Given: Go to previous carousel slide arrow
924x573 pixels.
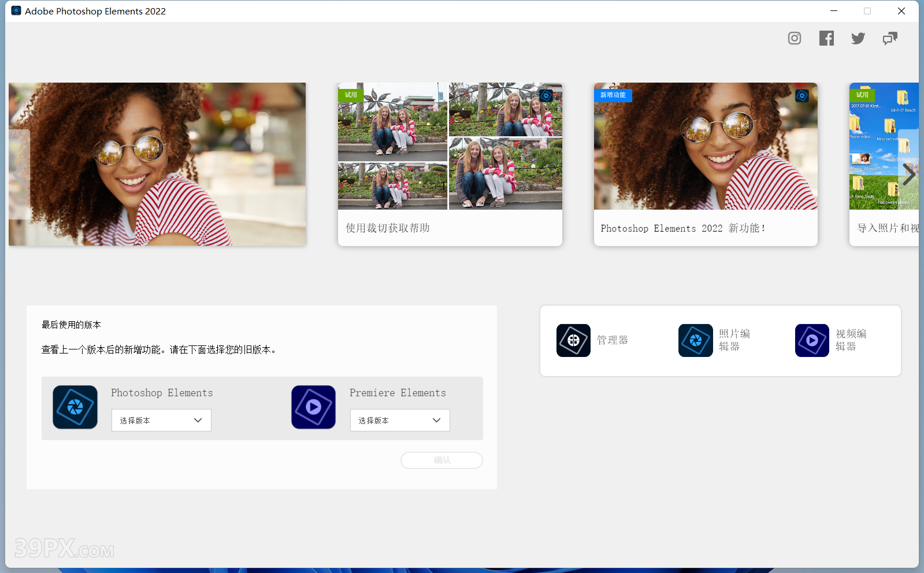Looking at the screenshot, I should pos(19,174).
